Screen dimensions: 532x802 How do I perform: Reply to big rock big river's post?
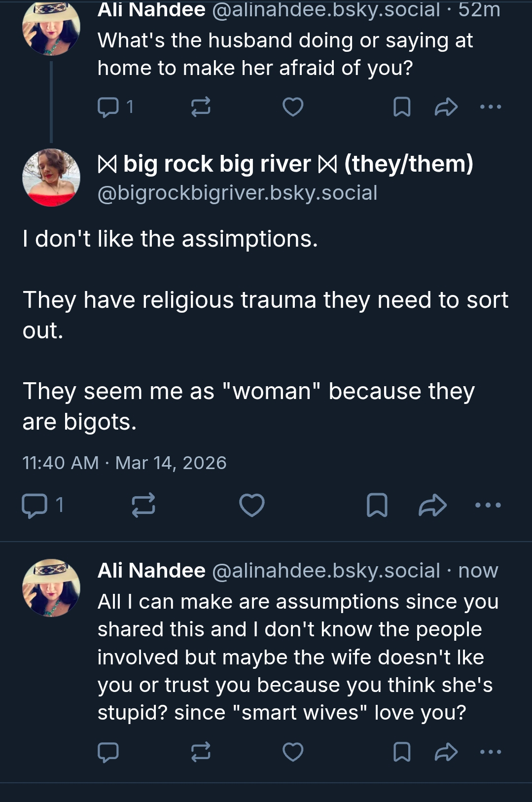pyautogui.click(x=35, y=506)
